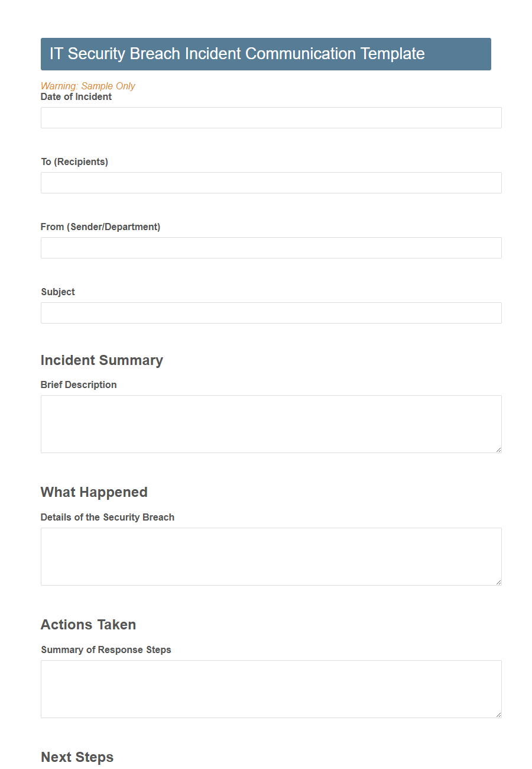
Task: Click the To (Recipients) label
Action: pos(74,161)
